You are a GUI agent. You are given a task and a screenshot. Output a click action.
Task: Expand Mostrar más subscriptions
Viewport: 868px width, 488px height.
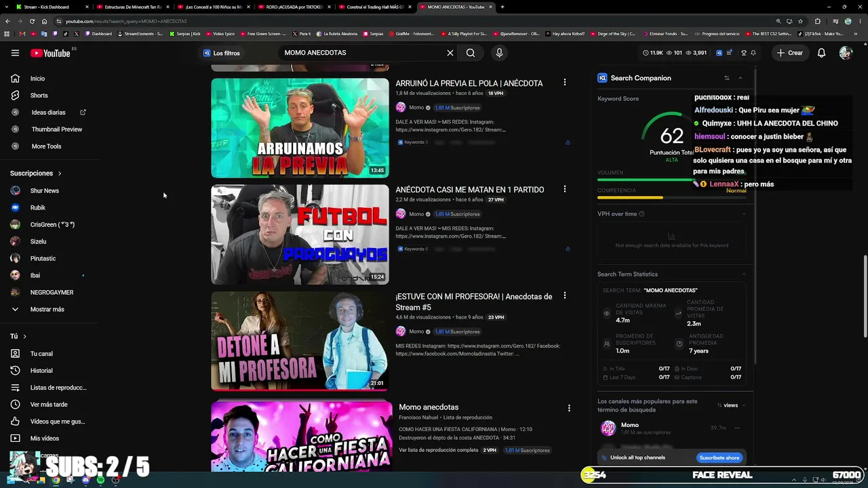coord(47,309)
